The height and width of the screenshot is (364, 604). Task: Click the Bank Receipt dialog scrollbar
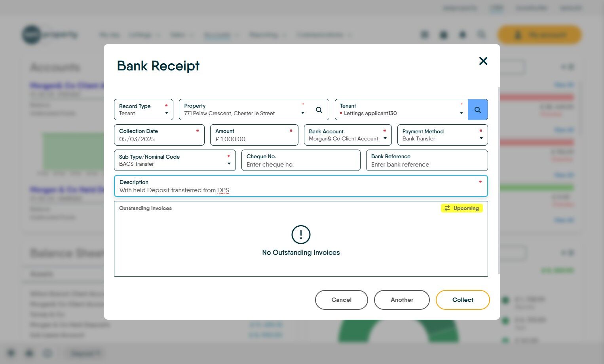(498, 180)
